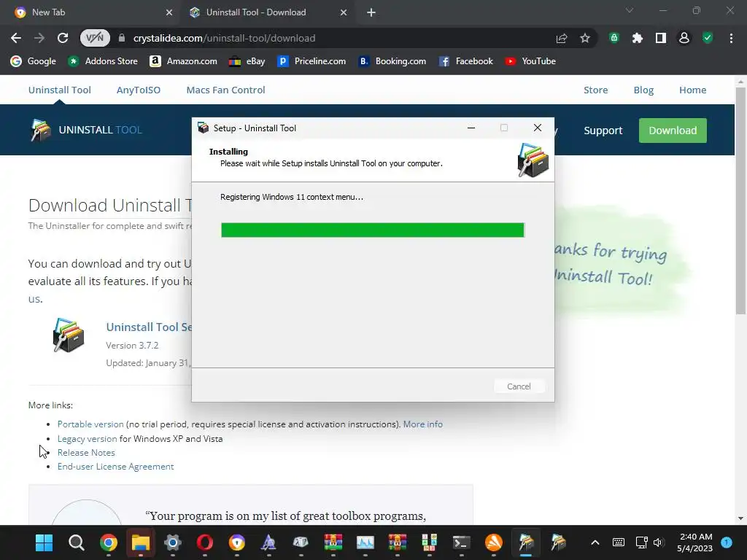Open the Amazon.com bookmark
This screenshot has height=560, width=747.
coord(183,61)
